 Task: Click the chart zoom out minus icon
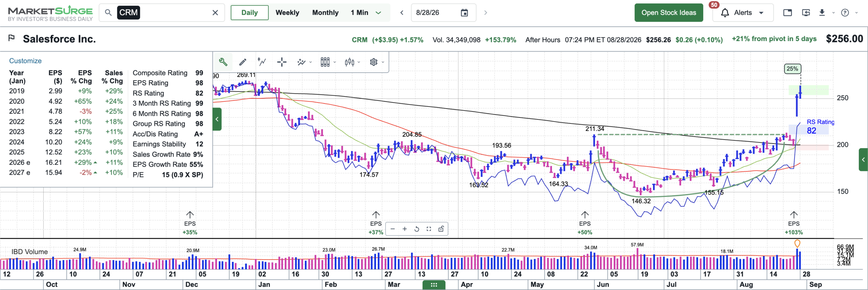[x=393, y=229]
